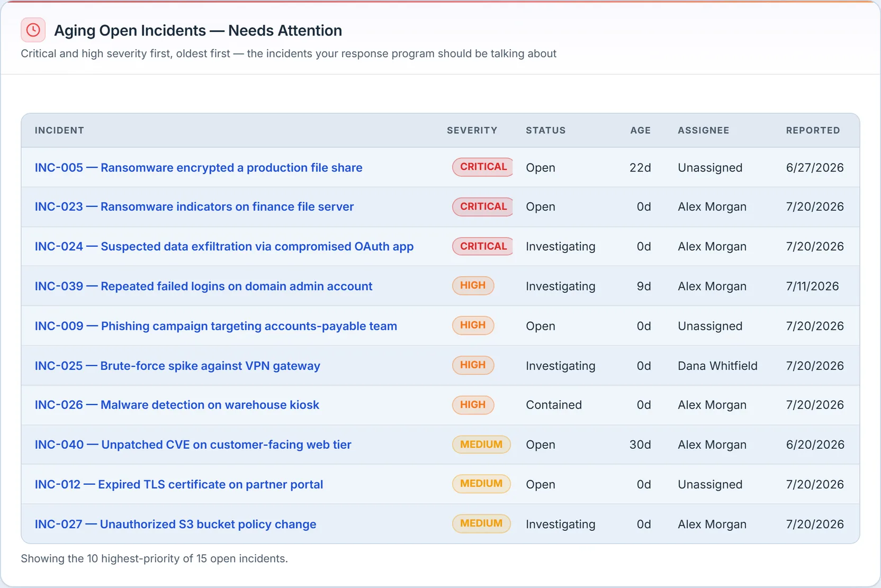
Task: Click the STATUS column header
Action: click(x=545, y=130)
